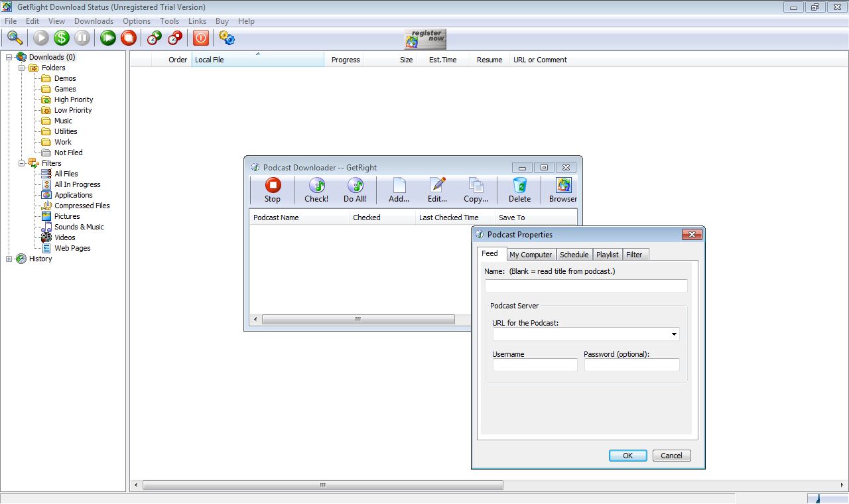Click the clock icon with green play badge
The height and width of the screenshot is (504, 849).
[x=155, y=38]
